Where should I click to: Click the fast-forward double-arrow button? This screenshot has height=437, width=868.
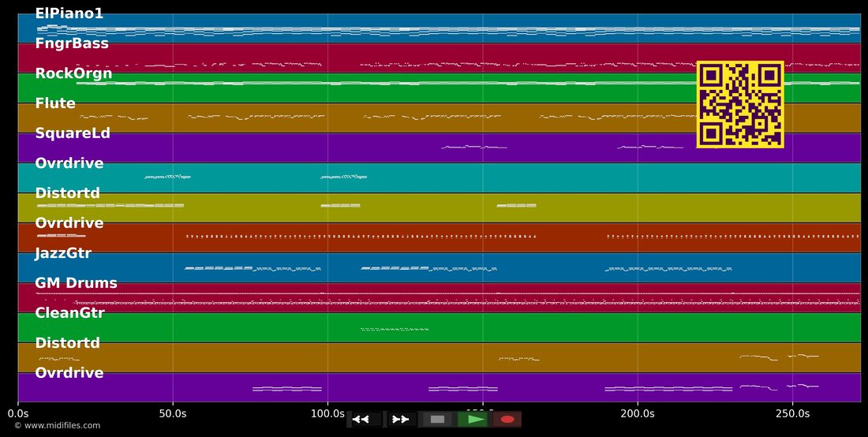pos(401,420)
